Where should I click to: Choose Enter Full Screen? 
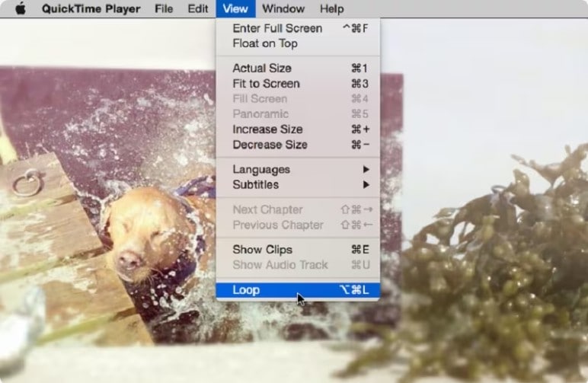[x=298, y=28]
